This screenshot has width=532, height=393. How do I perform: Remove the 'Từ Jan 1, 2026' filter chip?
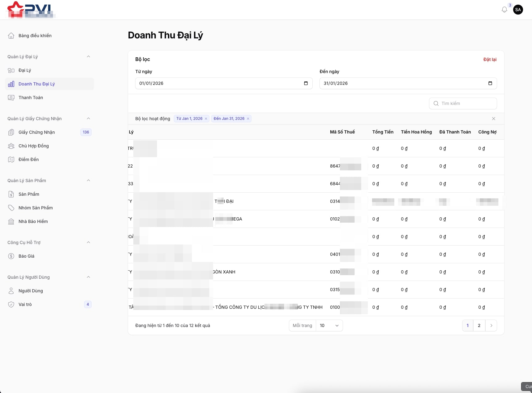(x=206, y=119)
